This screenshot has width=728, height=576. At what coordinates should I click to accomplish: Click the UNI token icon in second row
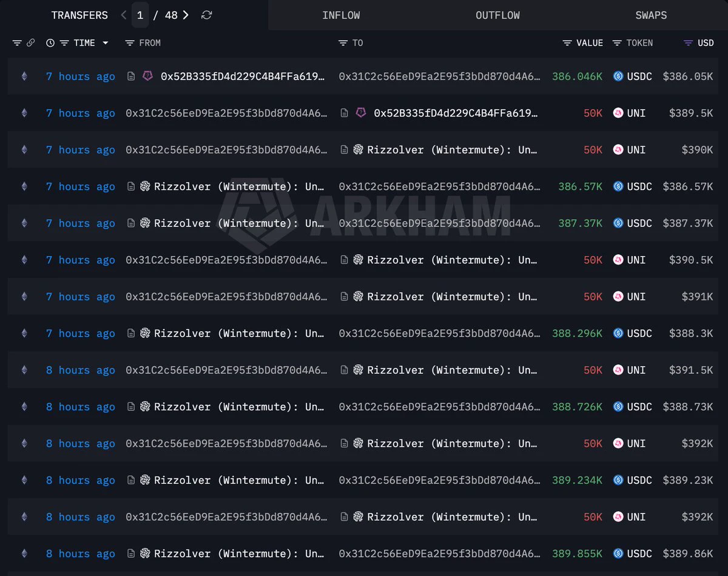[618, 113]
